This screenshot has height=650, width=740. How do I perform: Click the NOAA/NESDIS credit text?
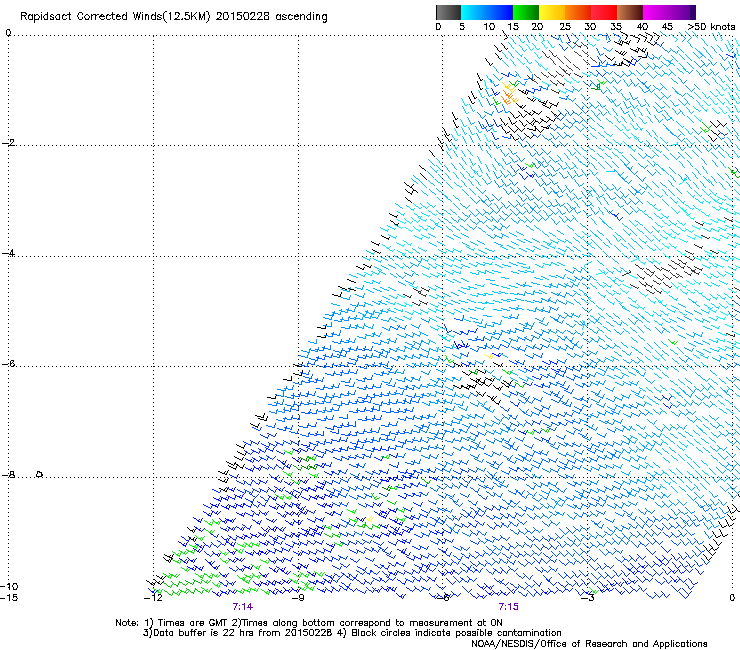[x=589, y=644]
